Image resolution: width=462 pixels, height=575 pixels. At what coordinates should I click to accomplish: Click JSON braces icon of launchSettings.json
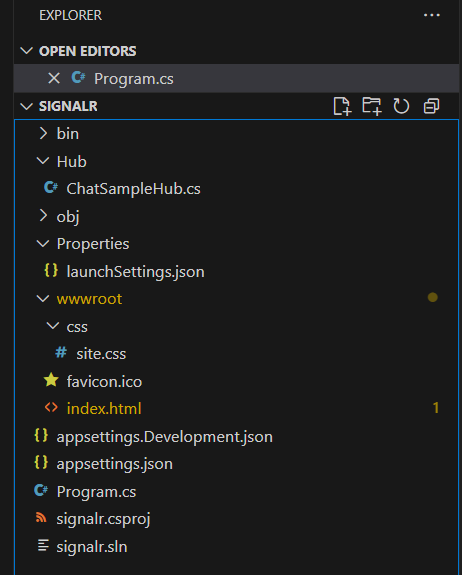[51, 270]
